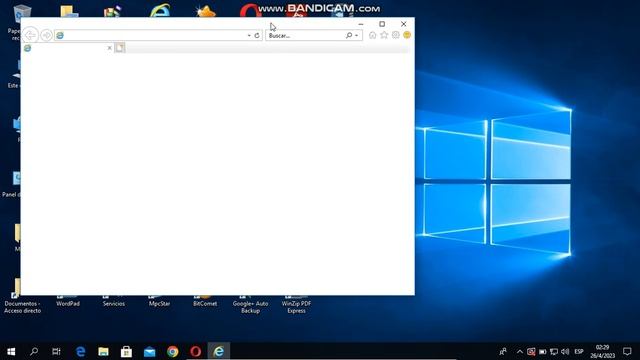Maximize the Internet Explorer window

click(382, 24)
